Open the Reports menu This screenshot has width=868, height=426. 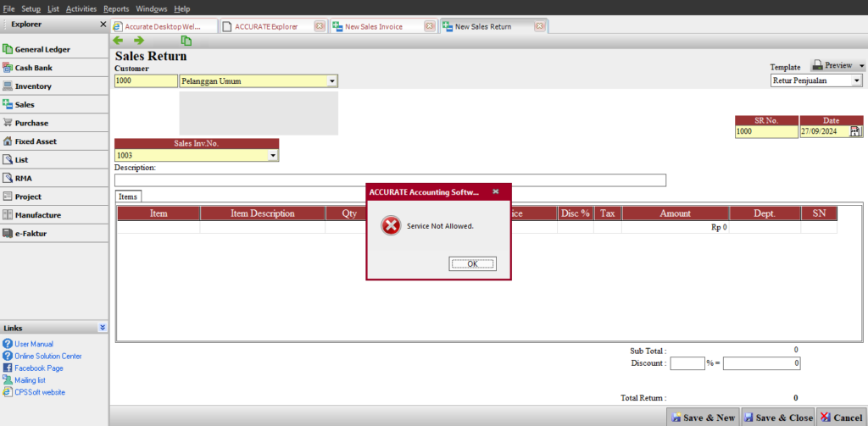tap(116, 8)
